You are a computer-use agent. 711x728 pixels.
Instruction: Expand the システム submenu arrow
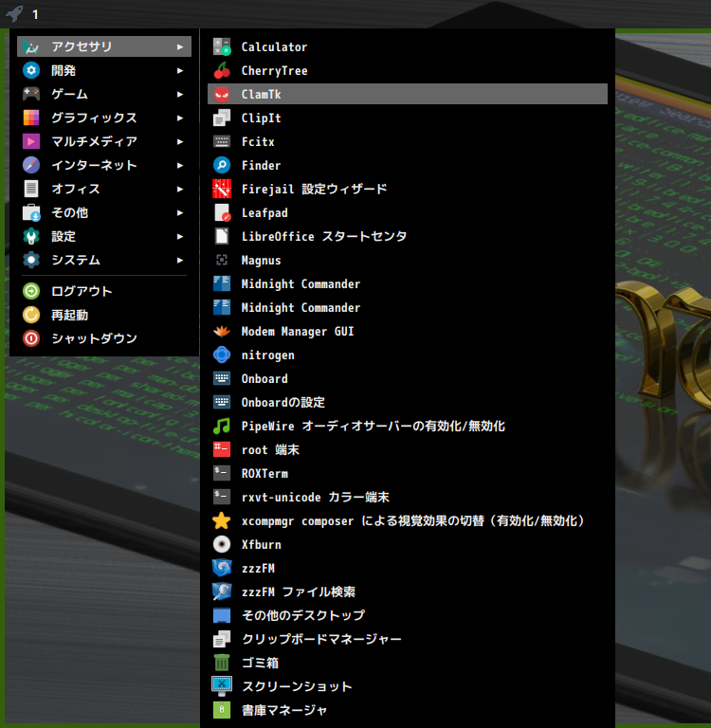tap(180, 260)
